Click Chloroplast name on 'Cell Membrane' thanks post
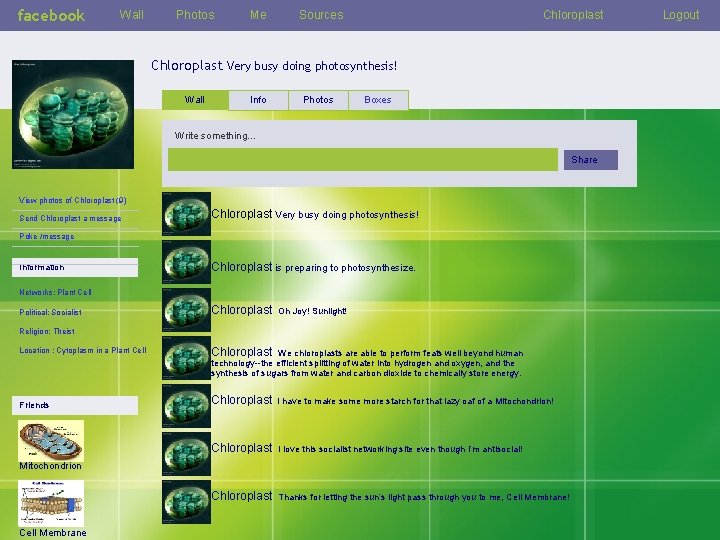 point(242,496)
